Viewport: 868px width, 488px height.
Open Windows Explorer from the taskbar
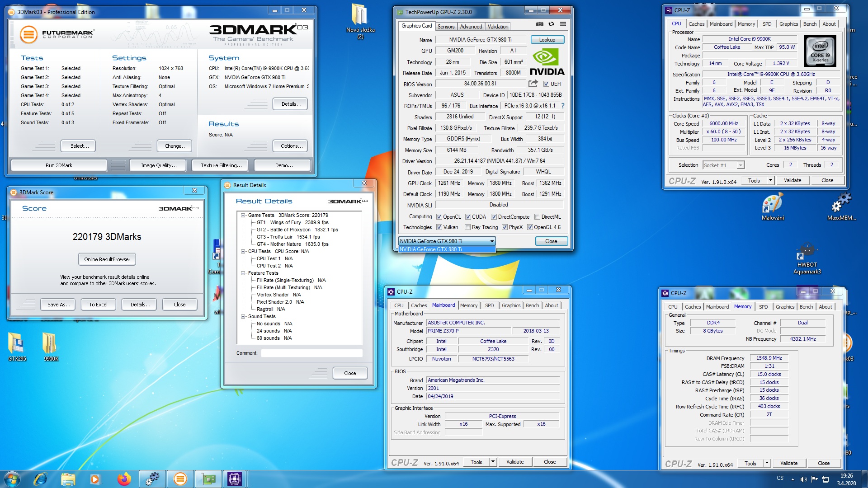coord(68,479)
